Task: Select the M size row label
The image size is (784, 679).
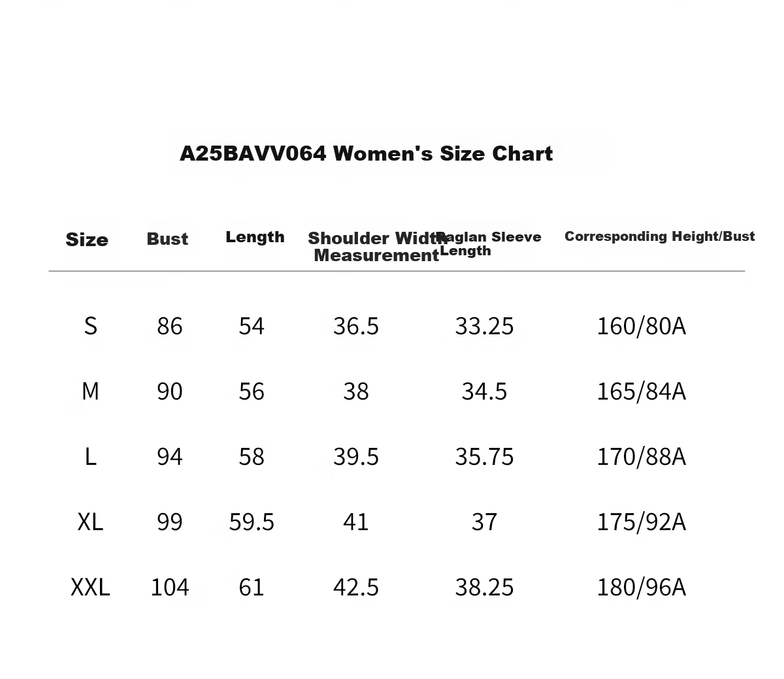Action: coord(90,391)
